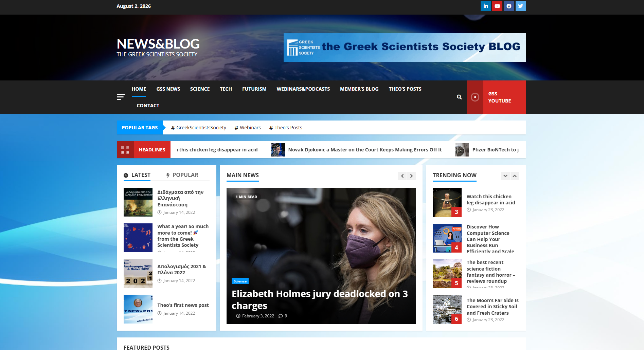Open Webinars&Podcasts menu item
This screenshot has height=350, width=644.
pyautogui.click(x=303, y=89)
